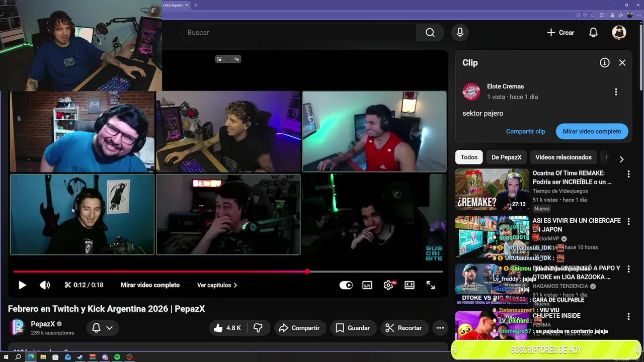Open more options for Elote Cremas clip

click(x=616, y=92)
